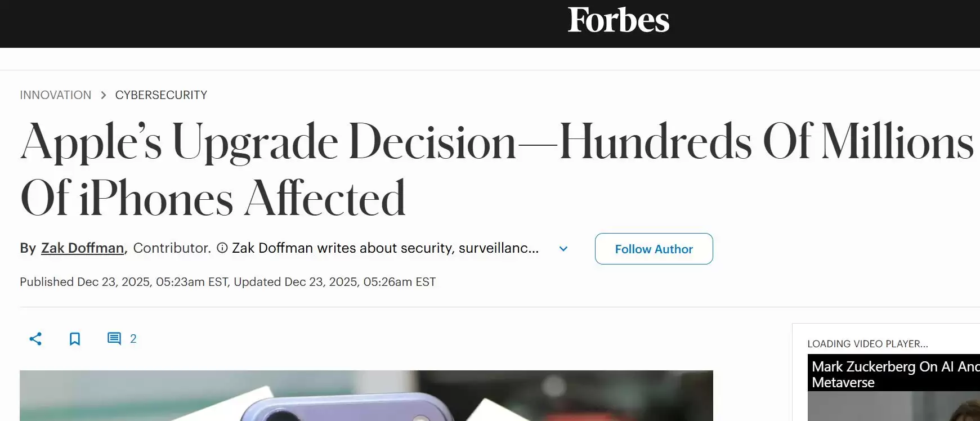Open Zak Doffman's author profile link
Screen dimensions: 980x421
click(83, 248)
